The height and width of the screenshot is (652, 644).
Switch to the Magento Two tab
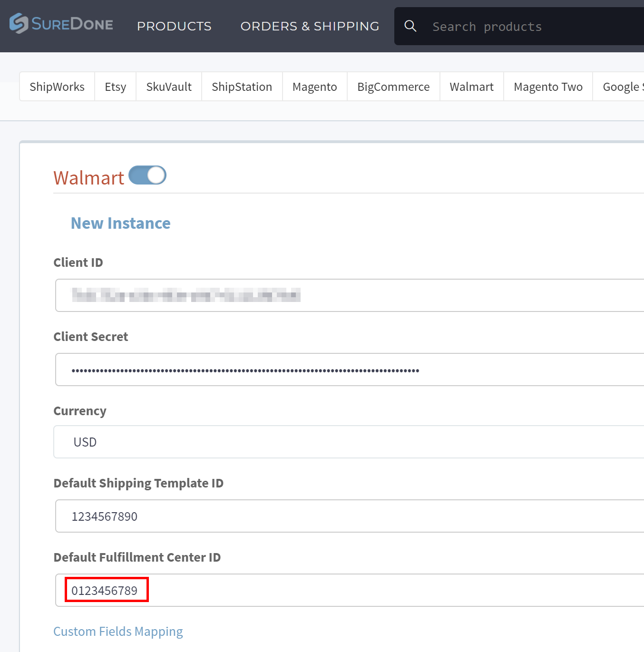[547, 86]
